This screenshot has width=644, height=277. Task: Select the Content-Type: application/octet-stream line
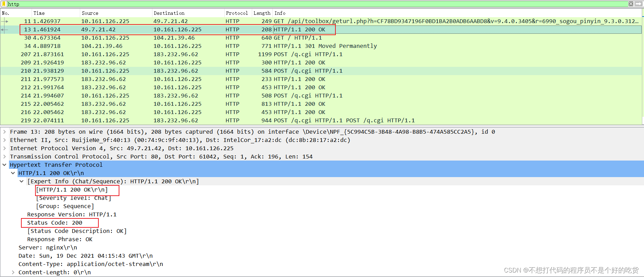91,264
